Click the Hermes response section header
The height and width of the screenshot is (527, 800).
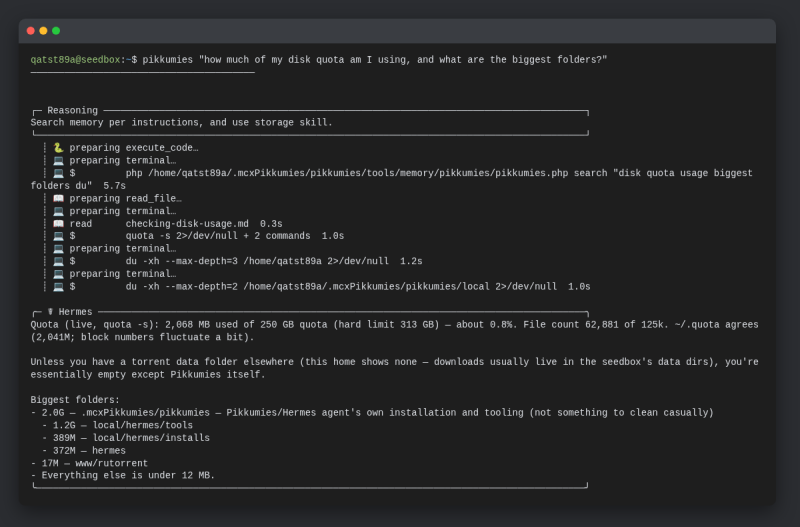coord(75,312)
